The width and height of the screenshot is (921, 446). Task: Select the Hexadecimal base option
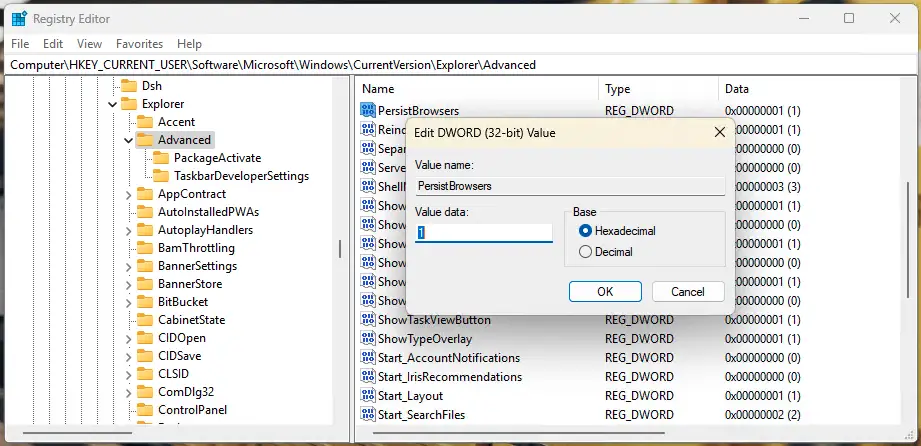(x=617, y=231)
